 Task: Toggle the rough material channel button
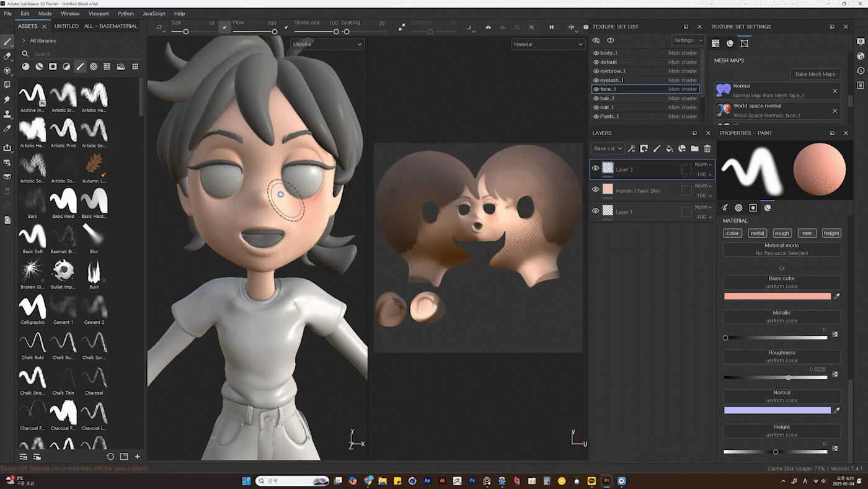(x=782, y=233)
